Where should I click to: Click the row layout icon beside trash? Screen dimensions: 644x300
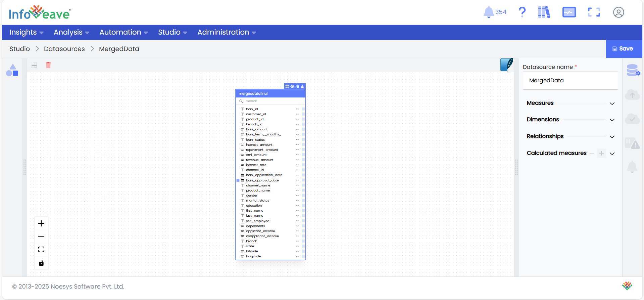point(34,65)
